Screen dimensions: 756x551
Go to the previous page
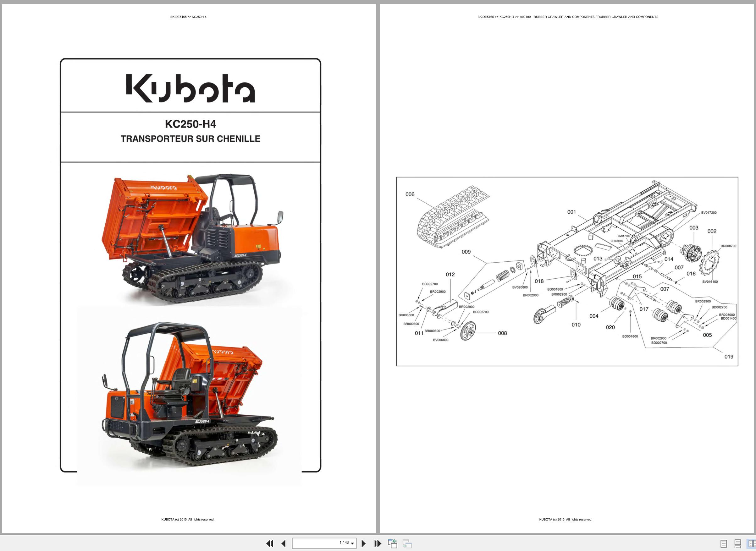point(283,543)
